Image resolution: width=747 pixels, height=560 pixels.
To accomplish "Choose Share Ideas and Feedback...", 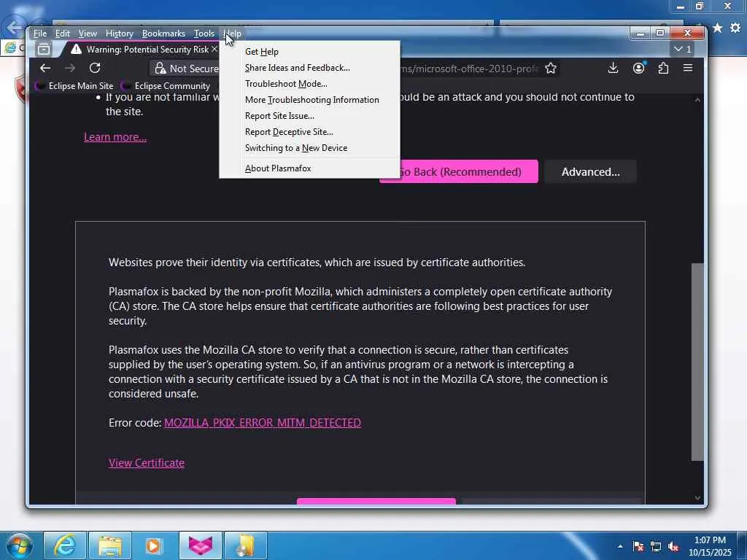I will [309, 68].
